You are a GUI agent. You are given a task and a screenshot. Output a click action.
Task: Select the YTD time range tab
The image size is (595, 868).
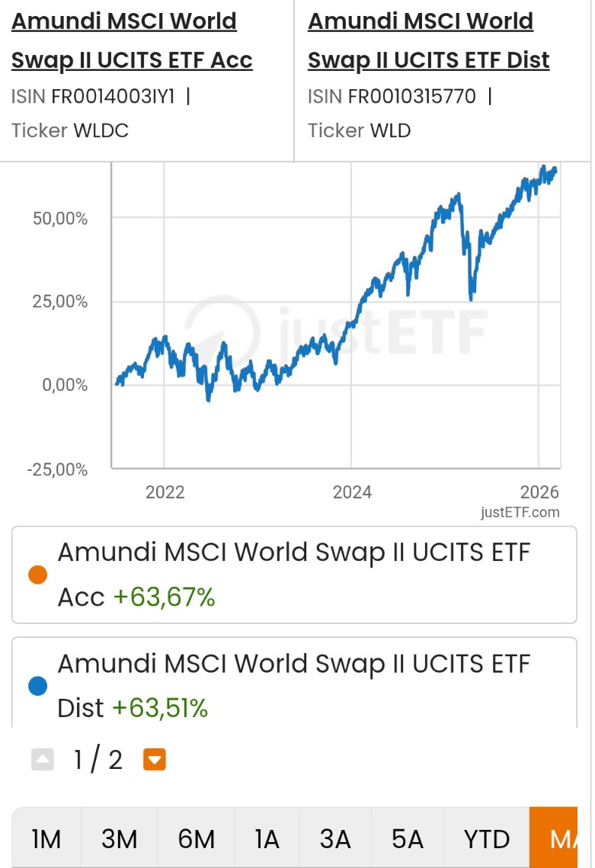coord(487,838)
